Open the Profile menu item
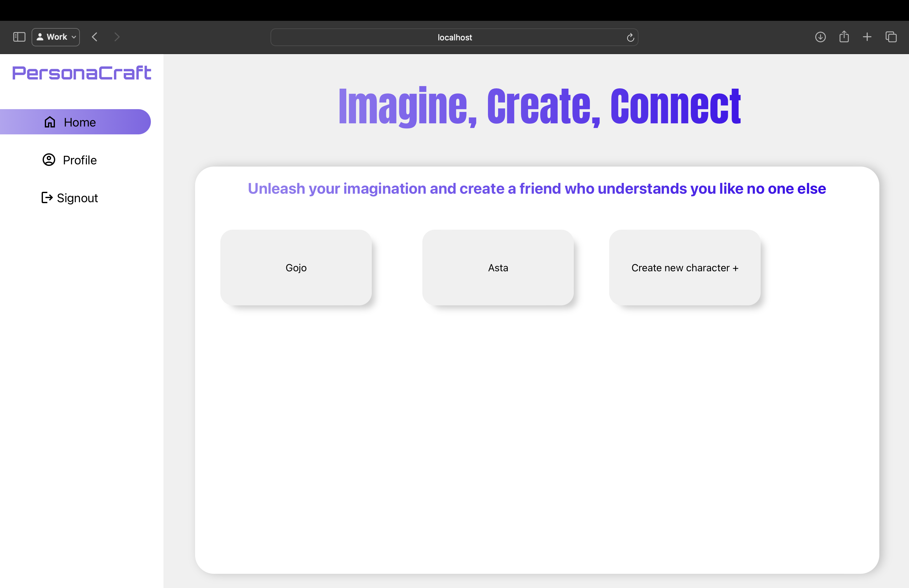This screenshot has width=909, height=588. (x=80, y=160)
